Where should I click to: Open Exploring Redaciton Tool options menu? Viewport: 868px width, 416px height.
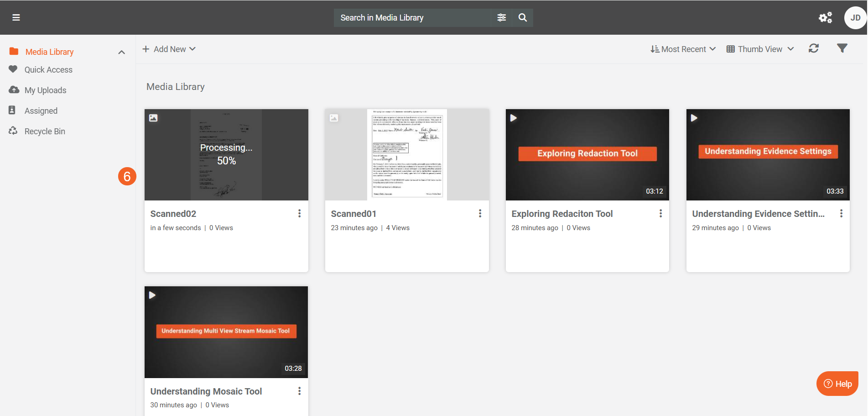click(x=660, y=213)
